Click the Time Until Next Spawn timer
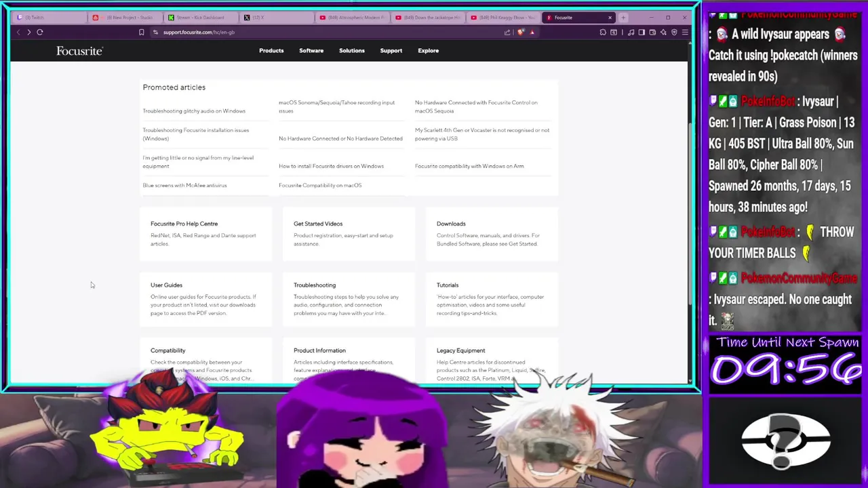This screenshot has width=868, height=488. pos(787,364)
